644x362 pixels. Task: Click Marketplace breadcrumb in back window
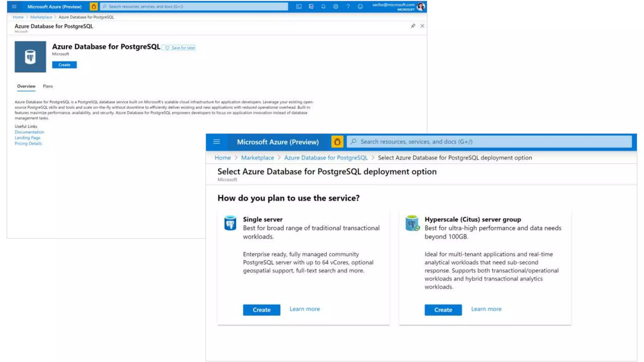(x=41, y=17)
